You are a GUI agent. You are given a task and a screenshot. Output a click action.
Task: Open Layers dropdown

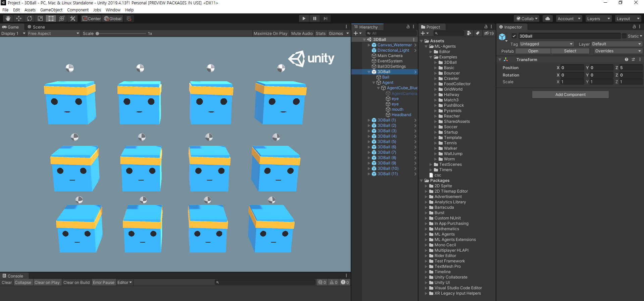pyautogui.click(x=598, y=18)
